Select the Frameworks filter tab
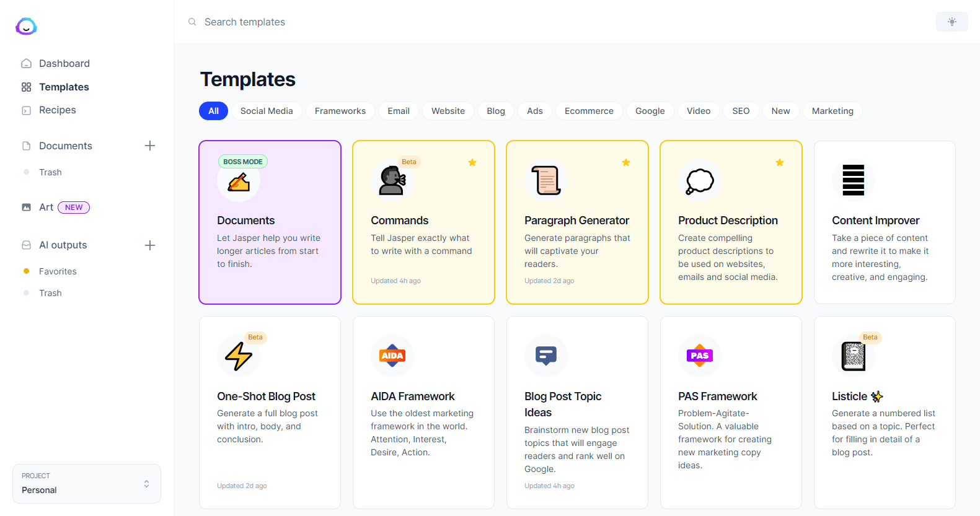 [x=340, y=111]
